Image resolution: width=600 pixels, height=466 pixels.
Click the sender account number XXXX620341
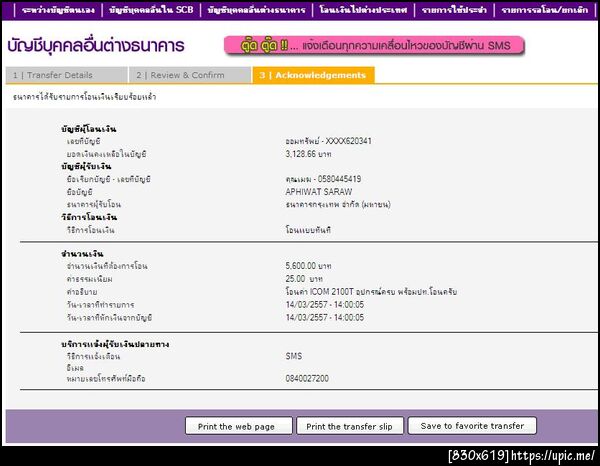[x=348, y=141]
